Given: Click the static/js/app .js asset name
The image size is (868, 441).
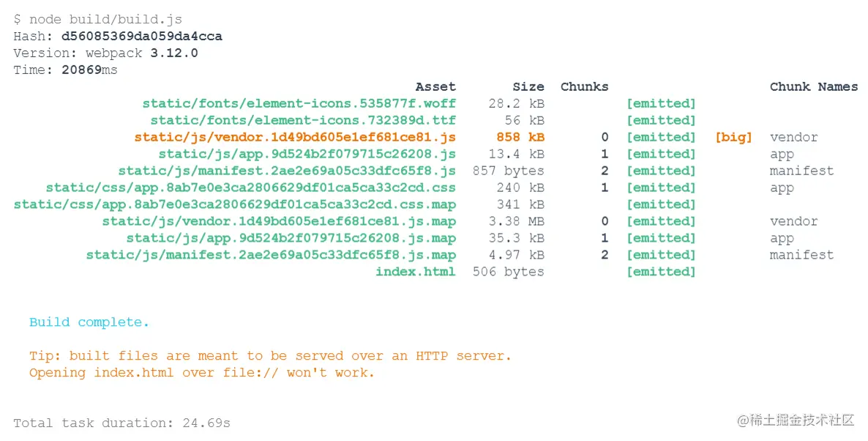Looking at the screenshot, I should pyautogui.click(x=307, y=154).
